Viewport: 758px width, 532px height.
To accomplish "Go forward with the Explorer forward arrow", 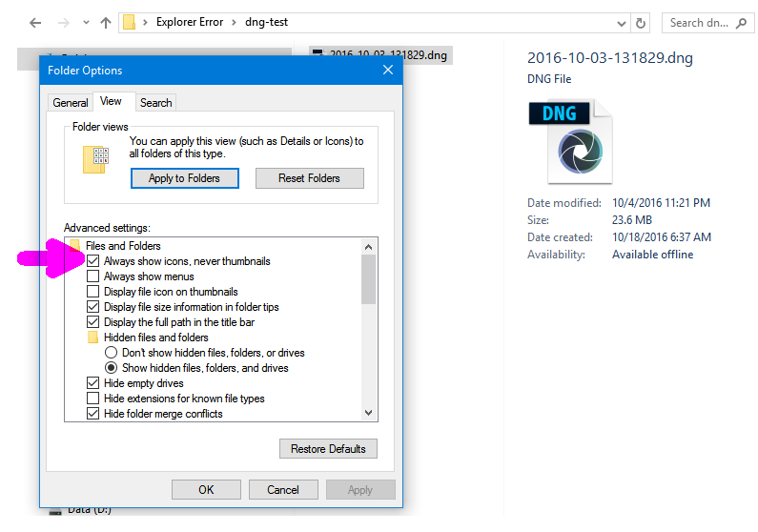I will click(x=63, y=23).
